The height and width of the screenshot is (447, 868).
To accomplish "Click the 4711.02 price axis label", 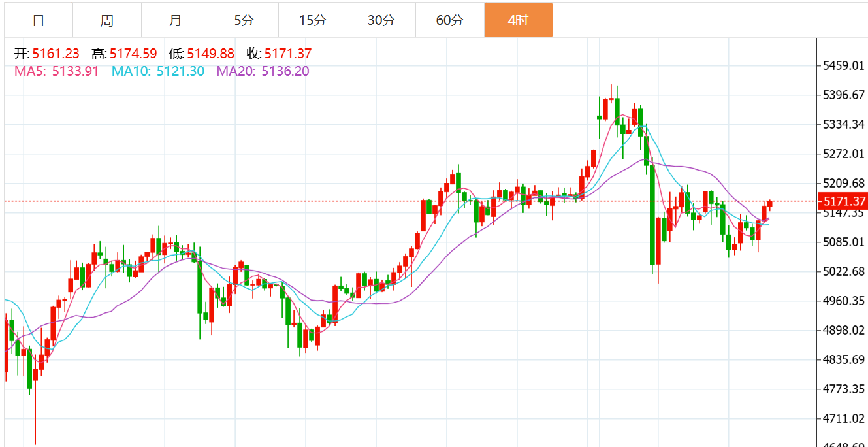I will click(844, 418).
